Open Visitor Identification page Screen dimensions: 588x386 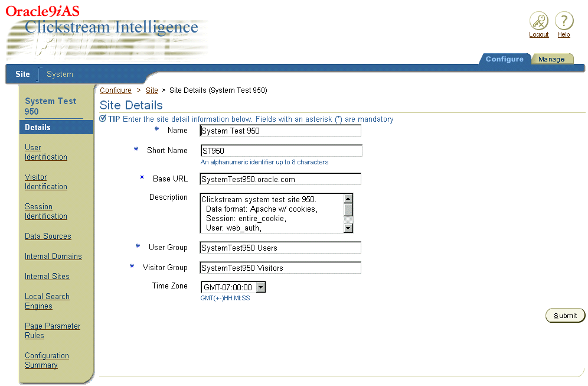pos(45,181)
